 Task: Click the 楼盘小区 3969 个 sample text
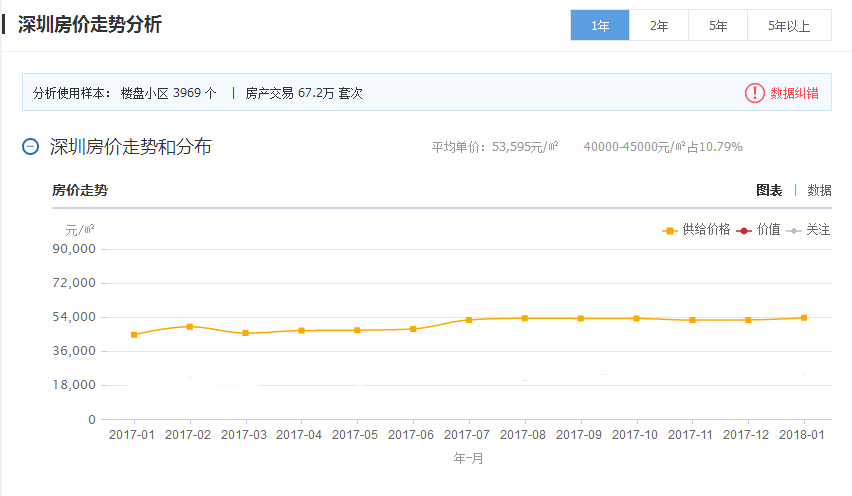(168, 93)
